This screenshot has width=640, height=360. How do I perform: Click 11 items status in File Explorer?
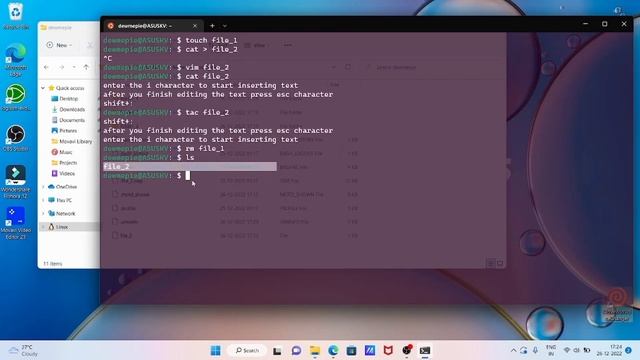pyautogui.click(x=53, y=264)
